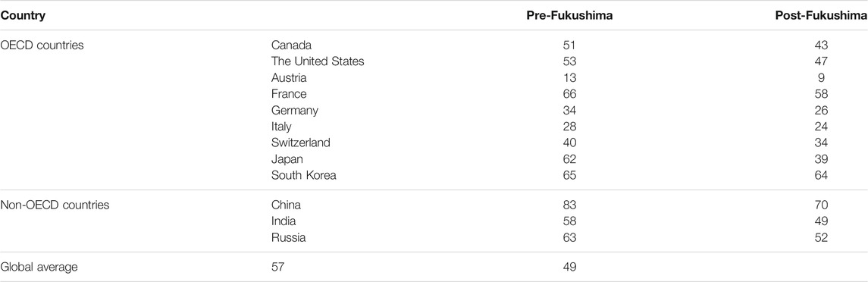Click the Country column header
The height and width of the screenshot is (282, 868).
pos(23,15)
